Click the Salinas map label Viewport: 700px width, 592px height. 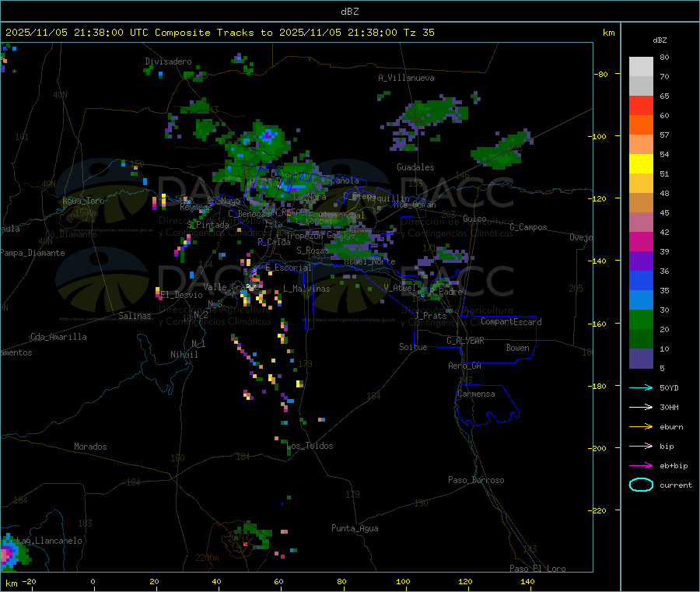pos(135,316)
